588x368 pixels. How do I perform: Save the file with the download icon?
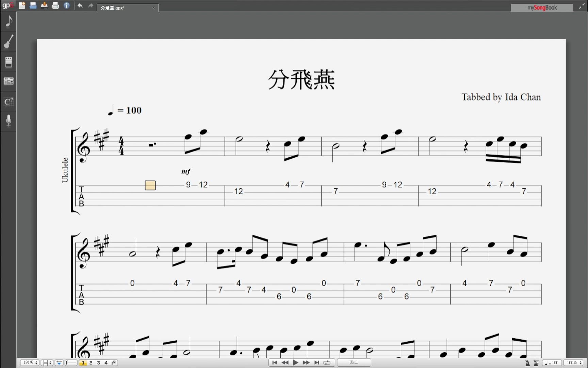44,5
